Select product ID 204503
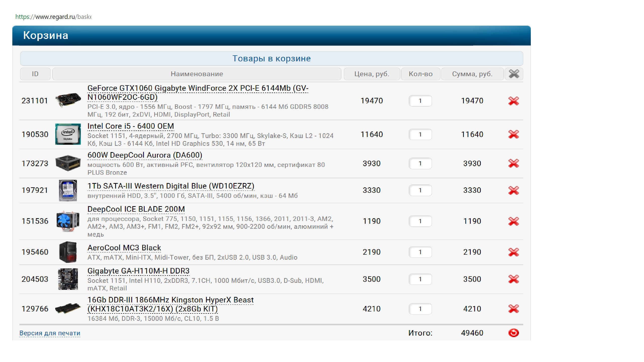The width and height of the screenshot is (644, 362). 35,279
